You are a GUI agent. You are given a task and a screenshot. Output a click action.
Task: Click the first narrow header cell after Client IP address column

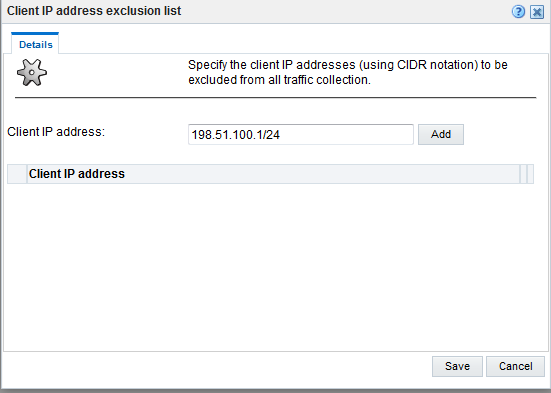[523, 174]
